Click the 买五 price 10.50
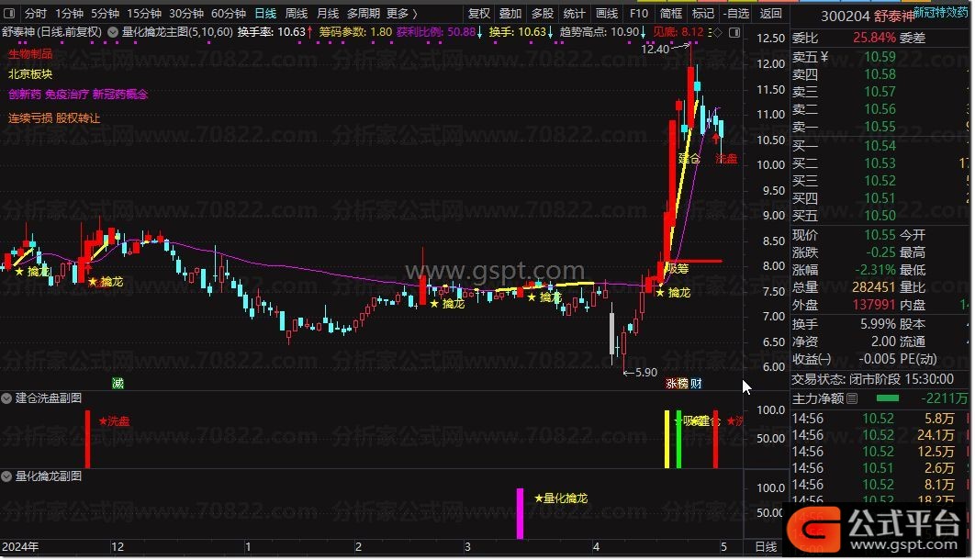Screen dimensions: 975x560 pos(880,216)
